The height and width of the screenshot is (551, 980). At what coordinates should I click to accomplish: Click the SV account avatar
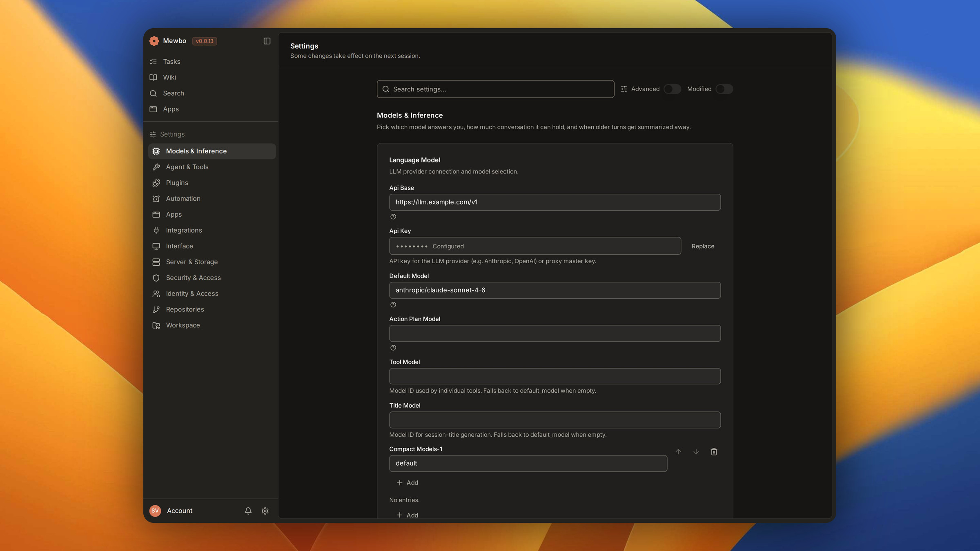tap(155, 511)
